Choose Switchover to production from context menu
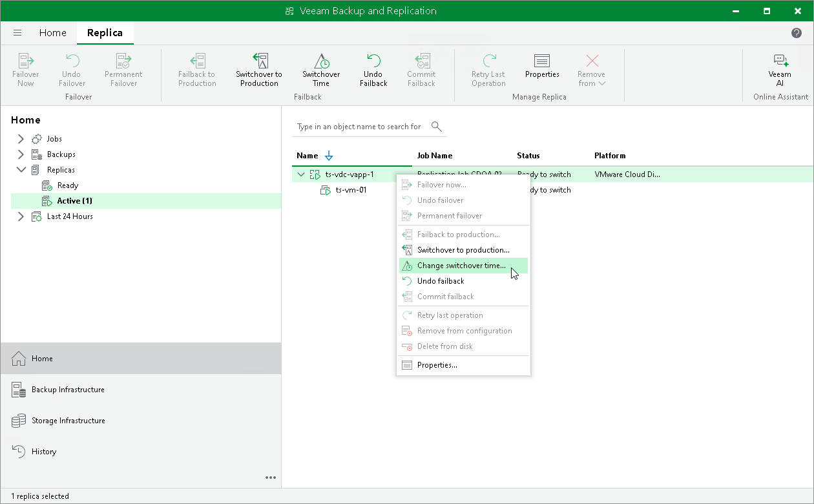Screen dimensions: 814x504 pos(463,250)
